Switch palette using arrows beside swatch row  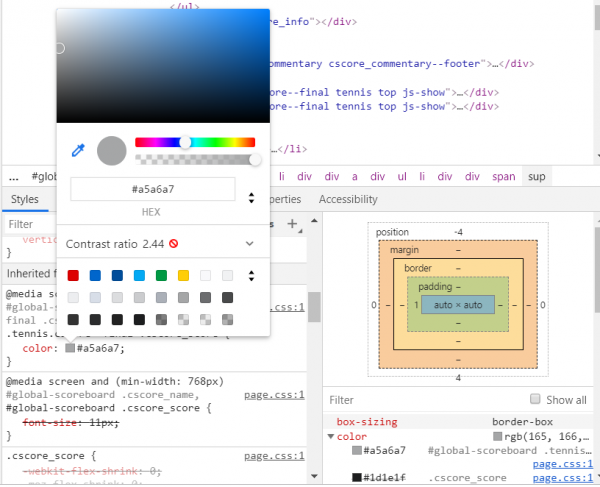[251, 275]
